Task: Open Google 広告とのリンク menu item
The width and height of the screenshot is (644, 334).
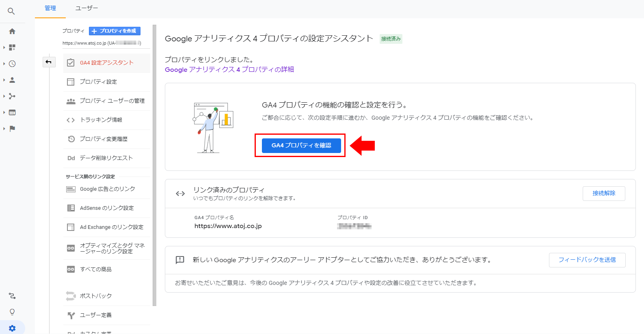Action: (107, 189)
